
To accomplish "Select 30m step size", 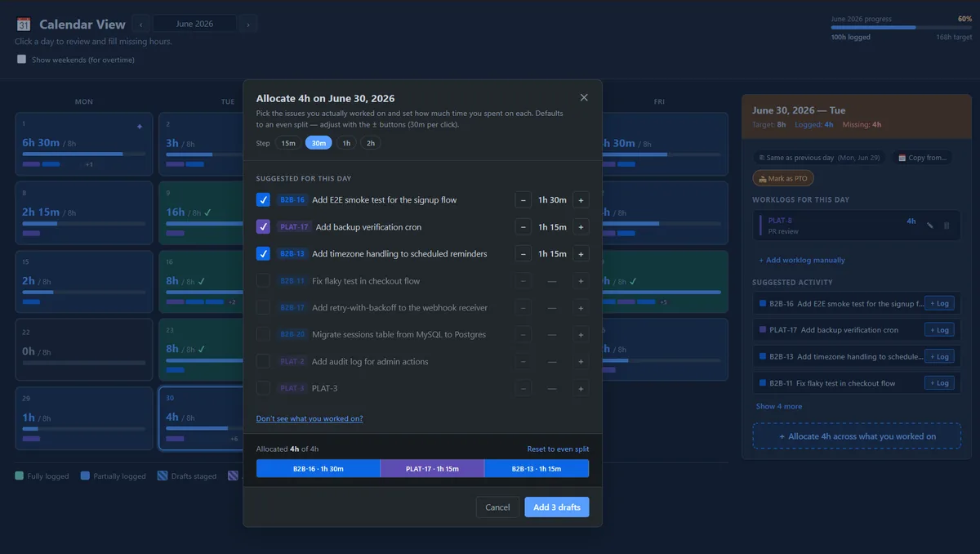I will point(318,143).
